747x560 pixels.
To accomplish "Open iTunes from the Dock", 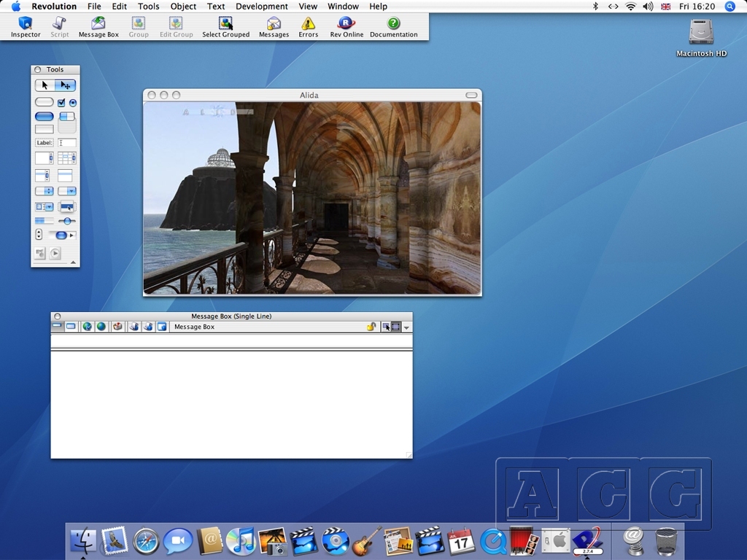I will [x=241, y=541].
